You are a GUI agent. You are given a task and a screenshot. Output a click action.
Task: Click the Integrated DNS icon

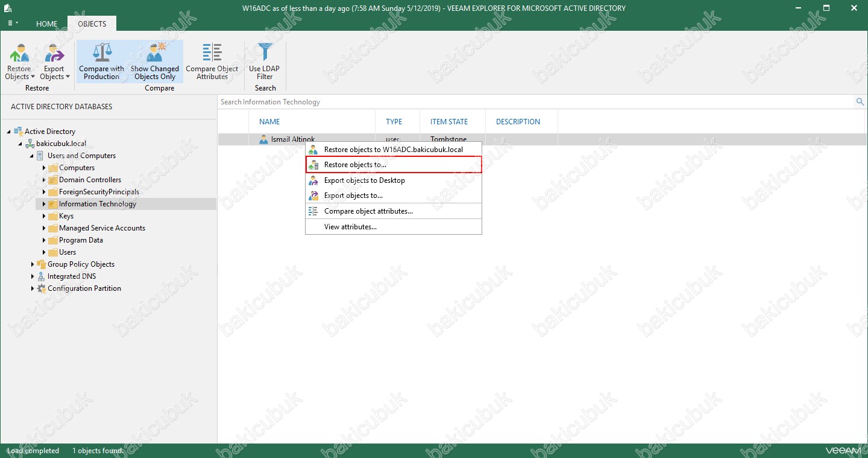coord(41,276)
